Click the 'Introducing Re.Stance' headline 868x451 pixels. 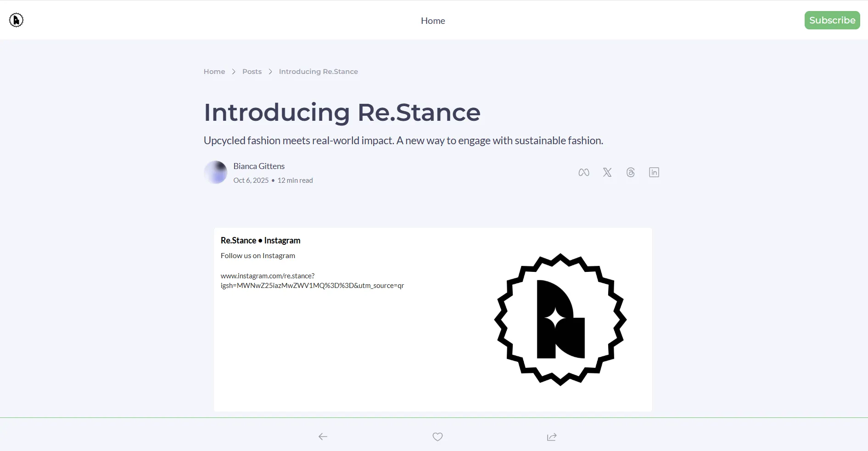pyautogui.click(x=342, y=112)
